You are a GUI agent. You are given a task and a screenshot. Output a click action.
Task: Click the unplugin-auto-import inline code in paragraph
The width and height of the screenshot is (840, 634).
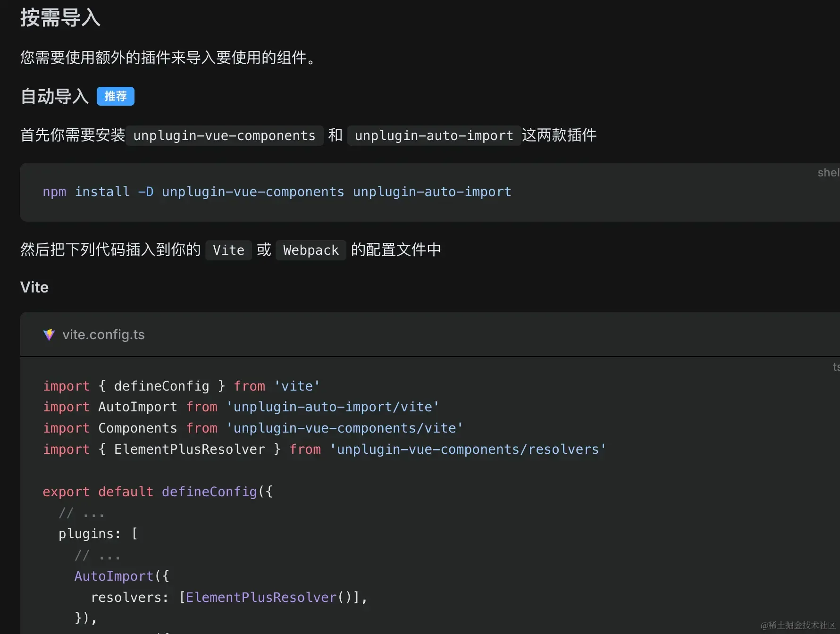[x=434, y=136]
